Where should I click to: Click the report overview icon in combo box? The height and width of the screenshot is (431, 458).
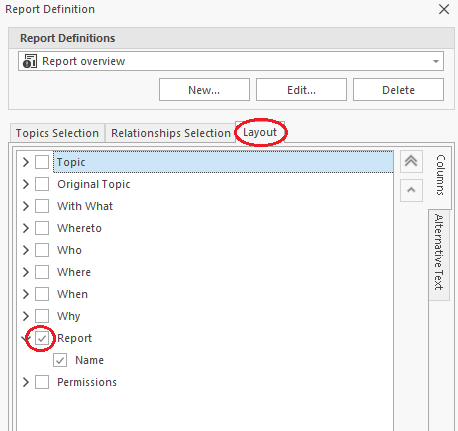(x=30, y=61)
